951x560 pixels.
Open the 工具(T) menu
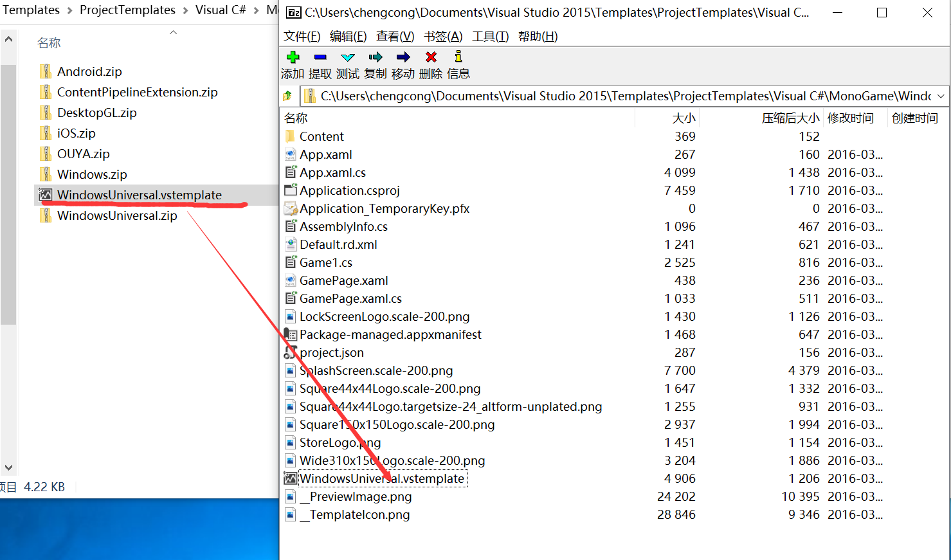coord(490,37)
